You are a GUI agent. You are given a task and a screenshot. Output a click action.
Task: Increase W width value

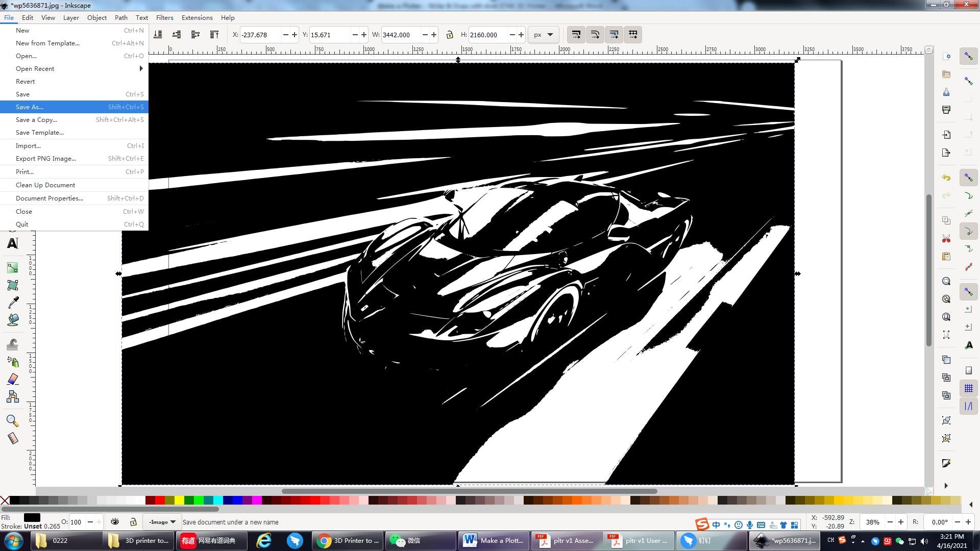pos(434,35)
